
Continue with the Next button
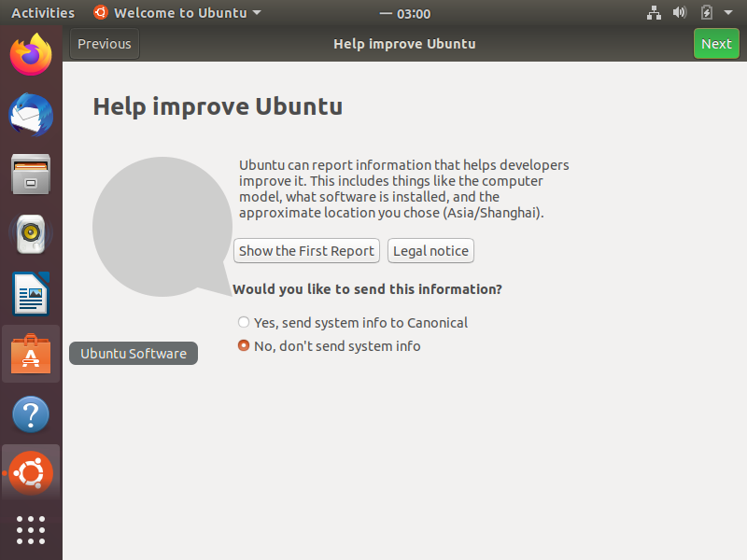pyautogui.click(x=716, y=44)
